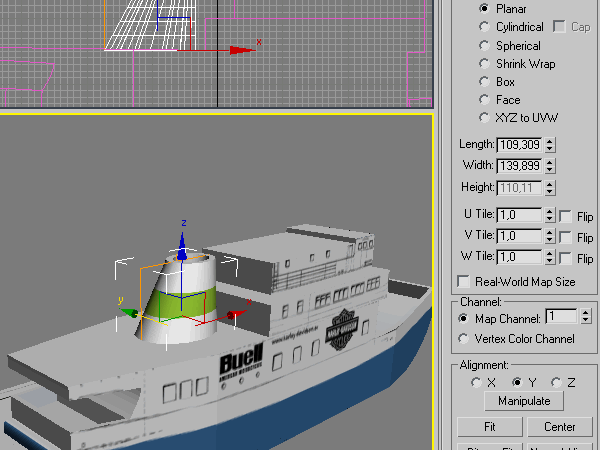The width and height of the screenshot is (600, 450).
Task: Click the green Y axis arrow in perspective view
Action: tap(128, 313)
